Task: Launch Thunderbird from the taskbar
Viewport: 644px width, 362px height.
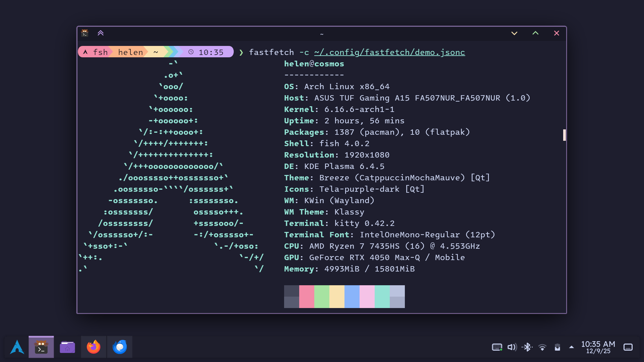Action: point(120,347)
